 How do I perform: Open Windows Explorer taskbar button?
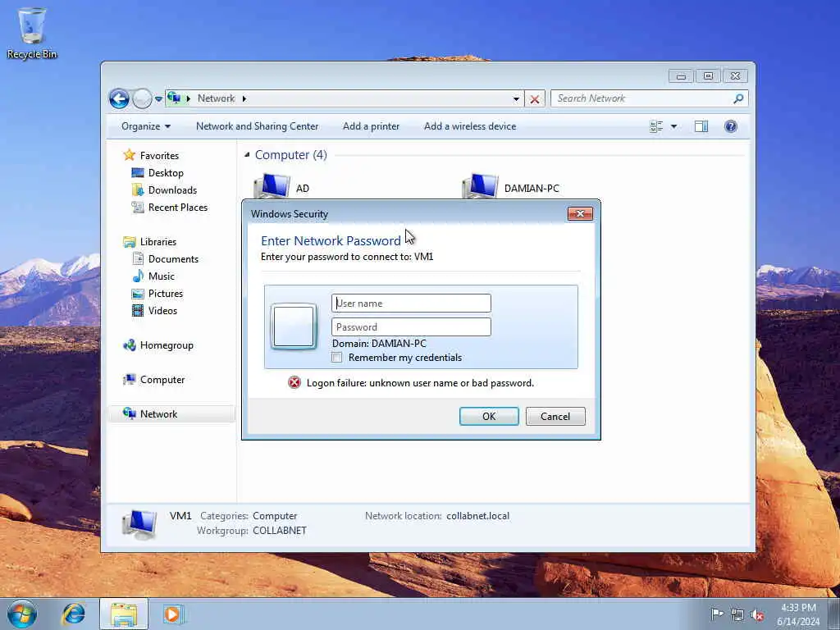[124, 614]
